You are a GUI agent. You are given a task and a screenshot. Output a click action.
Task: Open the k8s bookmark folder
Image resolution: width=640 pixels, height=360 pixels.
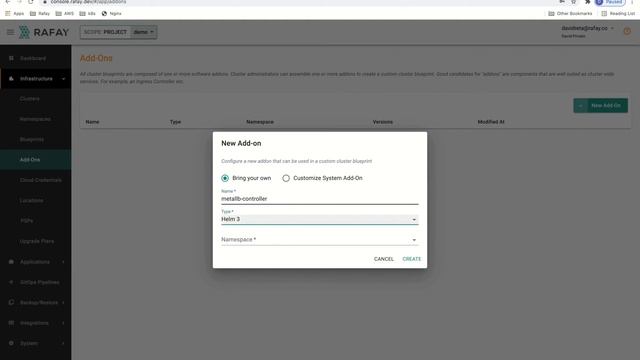(x=87, y=13)
